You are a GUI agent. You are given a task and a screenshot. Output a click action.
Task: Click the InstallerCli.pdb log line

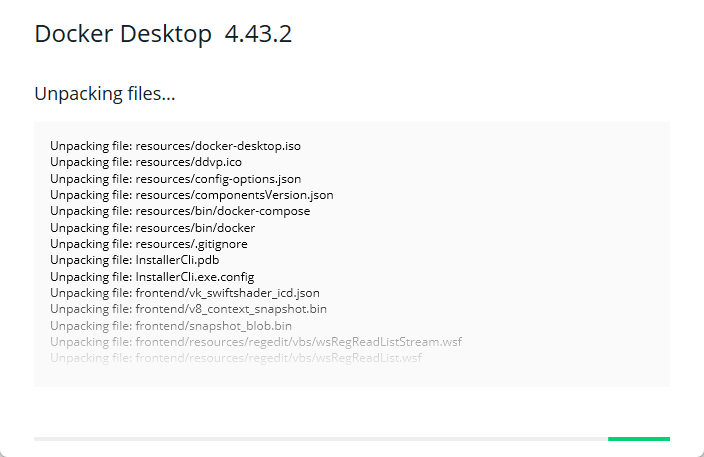[127, 260]
